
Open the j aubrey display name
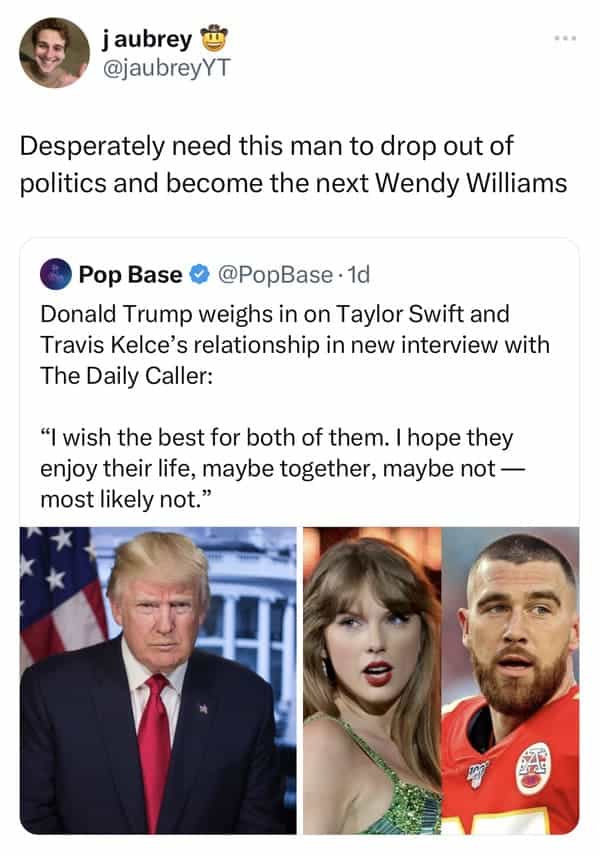147,39
